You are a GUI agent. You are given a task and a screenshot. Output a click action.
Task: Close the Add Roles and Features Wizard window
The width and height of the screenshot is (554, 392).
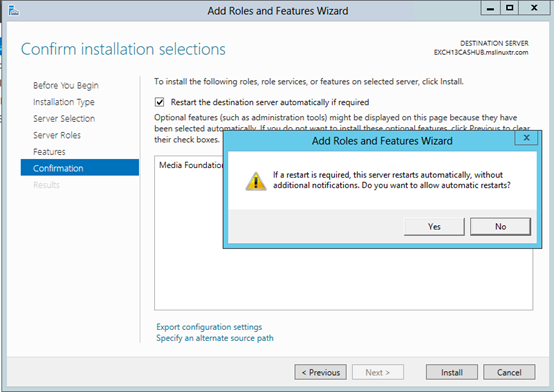coord(534,8)
